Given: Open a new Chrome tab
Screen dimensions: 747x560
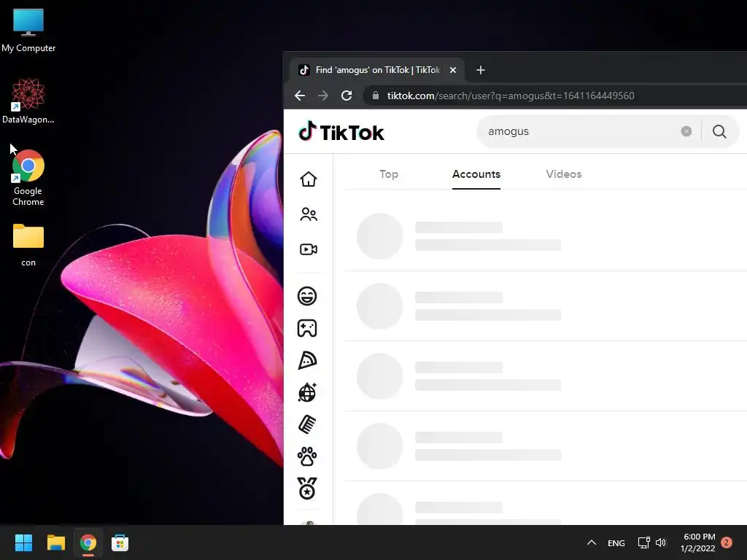Looking at the screenshot, I should click(x=481, y=70).
